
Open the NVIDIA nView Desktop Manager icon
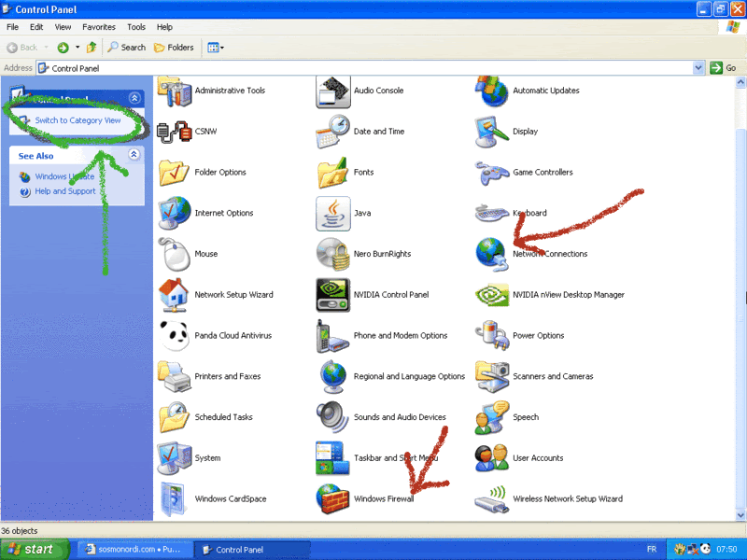(492, 295)
